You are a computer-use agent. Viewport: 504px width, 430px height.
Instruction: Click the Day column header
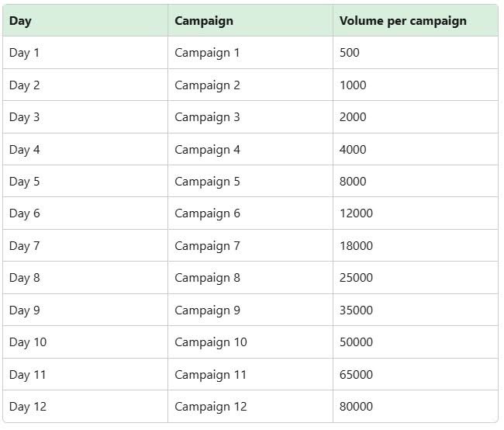pyautogui.click(x=20, y=21)
